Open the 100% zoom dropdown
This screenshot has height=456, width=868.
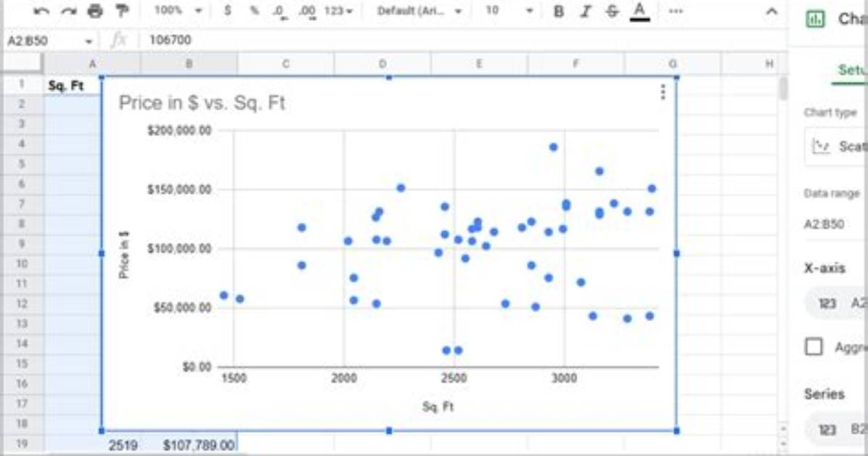[178, 10]
